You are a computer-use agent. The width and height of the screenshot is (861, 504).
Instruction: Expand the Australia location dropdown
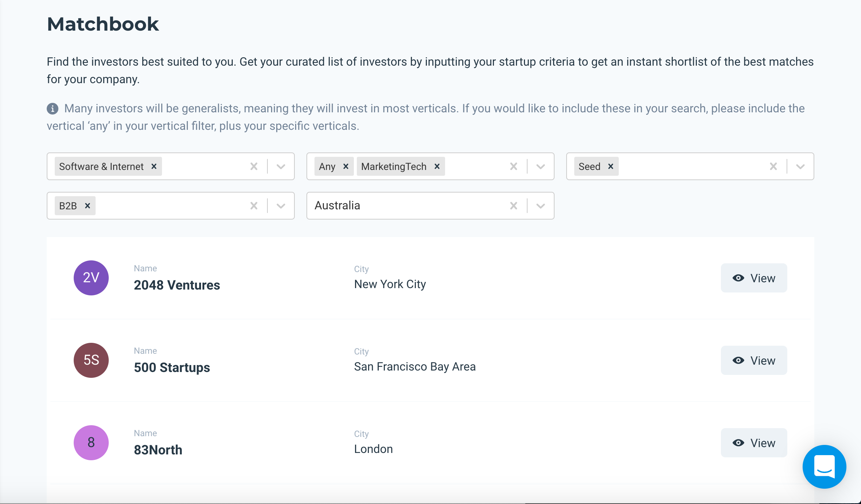(540, 206)
